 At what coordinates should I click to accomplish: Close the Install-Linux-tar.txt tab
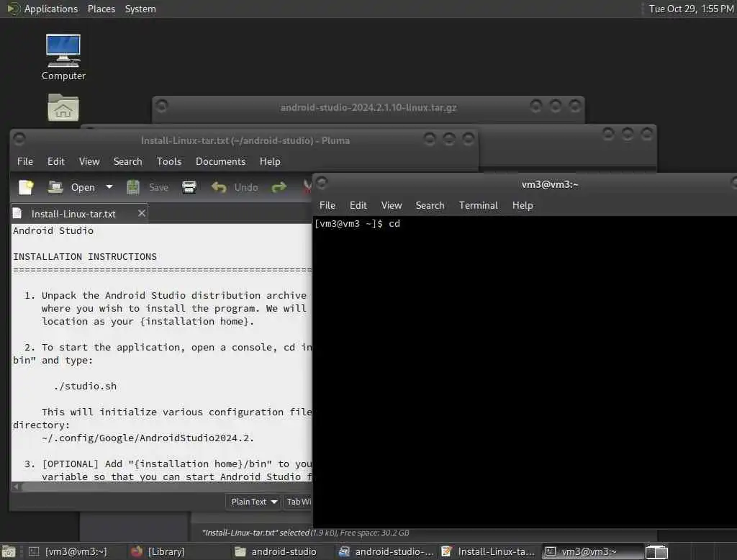[x=142, y=214]
